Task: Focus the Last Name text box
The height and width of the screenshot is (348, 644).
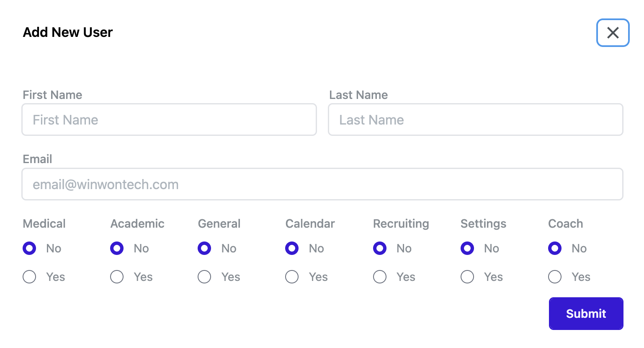Action: tap(475, 120)
